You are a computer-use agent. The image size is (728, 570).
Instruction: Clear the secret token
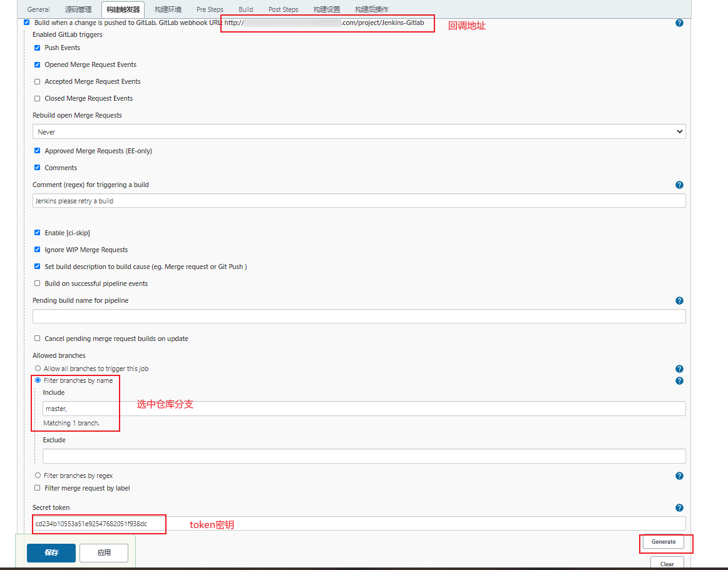pyautogui.click(x=667, y=563)
